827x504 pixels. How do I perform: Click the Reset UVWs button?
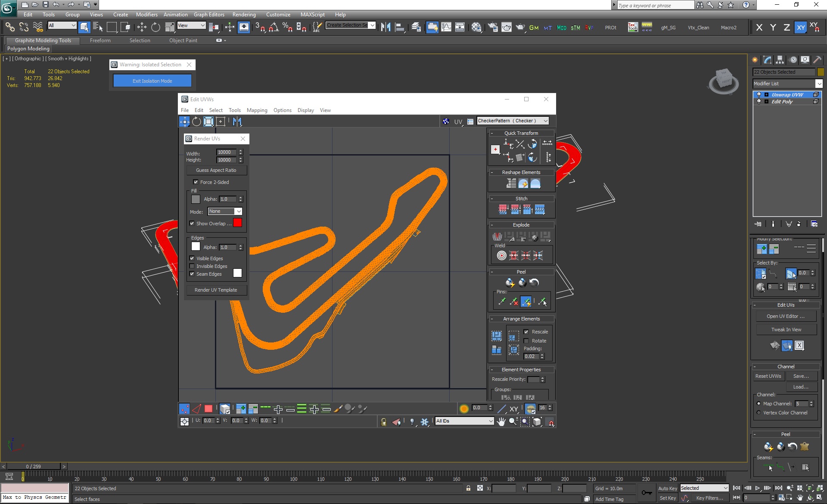[x=768, y=376]
